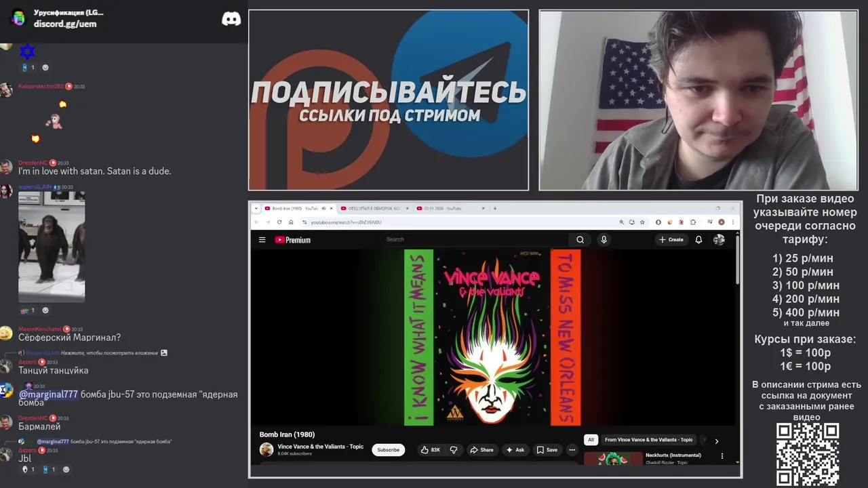Open browser zoom magnifier in address bar
The width and height of the screenshot is (868, 488).
[622, 222]
